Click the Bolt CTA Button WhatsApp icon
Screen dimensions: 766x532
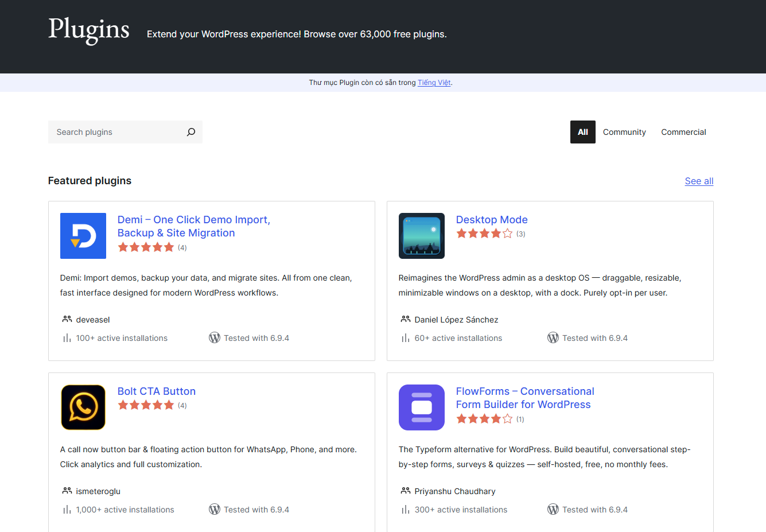pyautogui.click(x=83, y=407)
